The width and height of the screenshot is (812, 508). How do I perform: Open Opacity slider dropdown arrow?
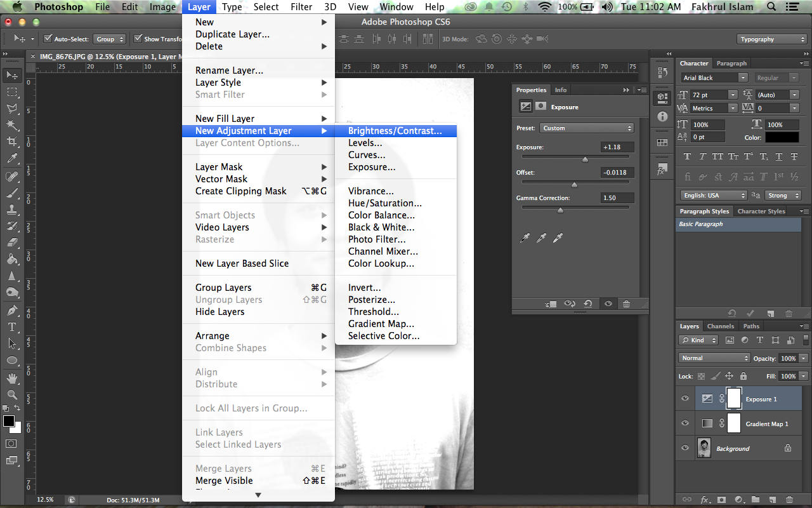(804, 358)
